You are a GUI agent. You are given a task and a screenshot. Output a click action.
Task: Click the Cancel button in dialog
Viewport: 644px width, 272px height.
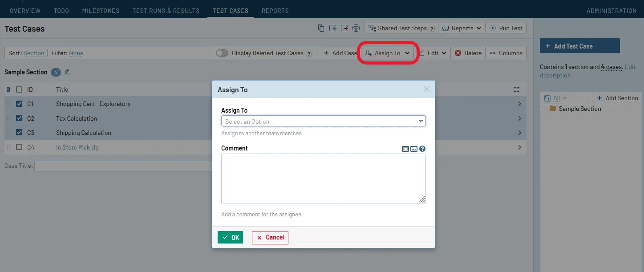[270, 237]
